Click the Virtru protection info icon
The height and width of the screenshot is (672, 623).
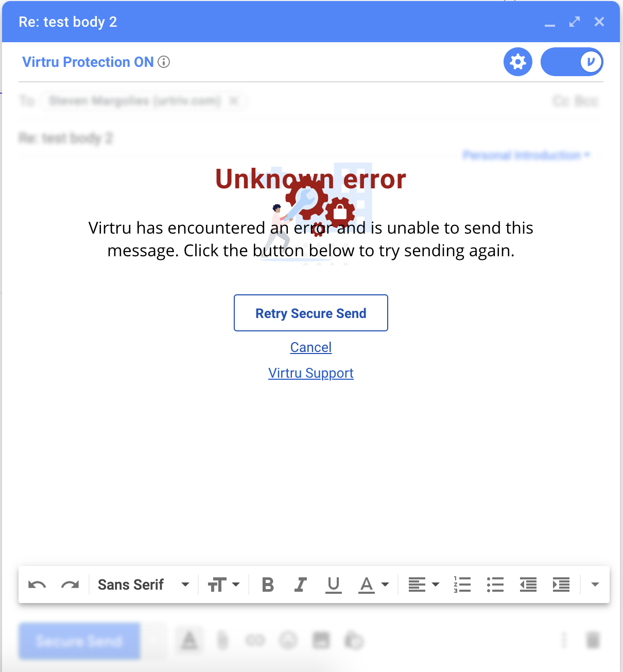click(164, 62)
